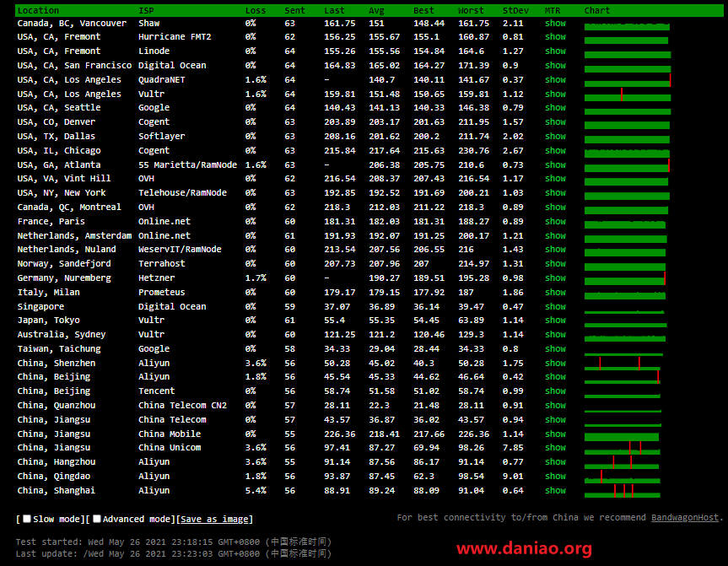The width and height of the screenshot is (728, 566).
Task: Show MTR for Amsterdam Online.net row
Action: pyautogui.click(x=555, y=236)
